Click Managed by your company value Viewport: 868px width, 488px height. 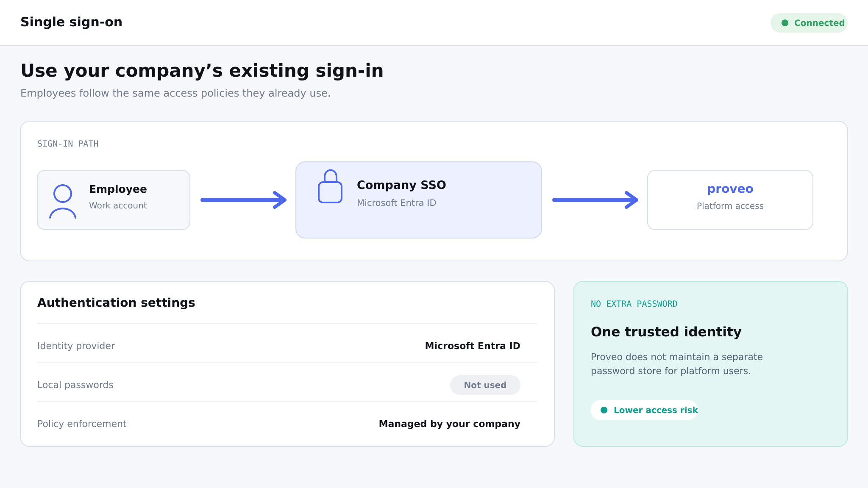pyautogui.click(x=450, y=424)
